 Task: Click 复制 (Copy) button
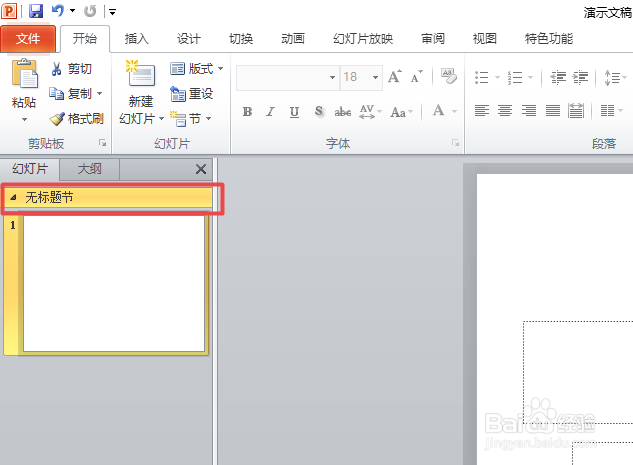click(x=70, y=94)
